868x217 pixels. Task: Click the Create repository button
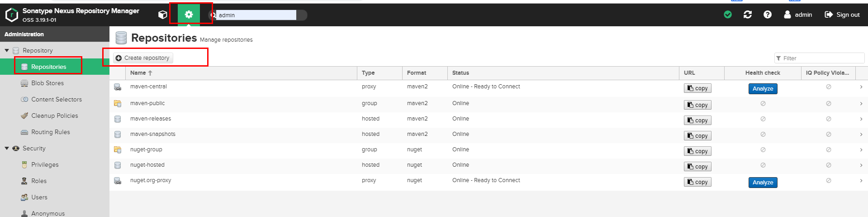pos(143,58)
